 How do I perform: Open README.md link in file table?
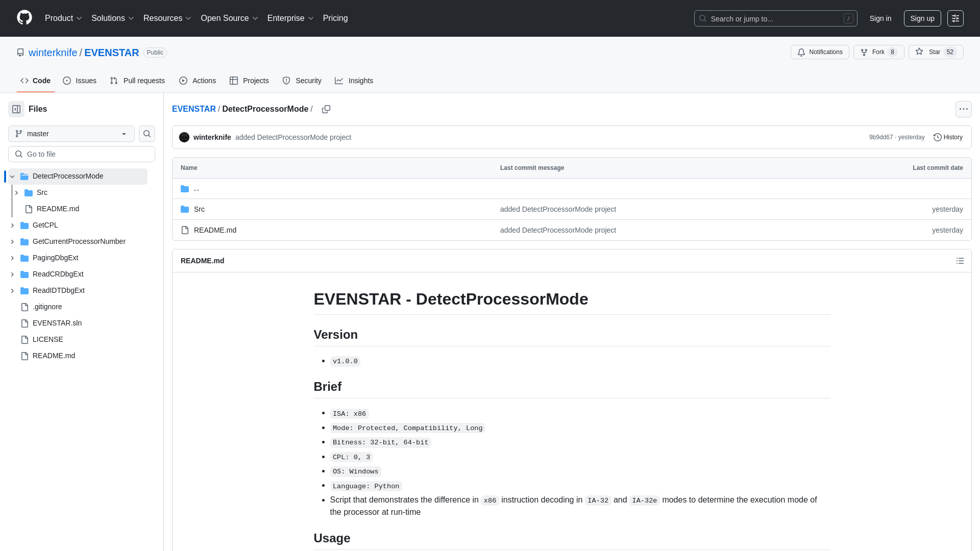coord(215,230)
